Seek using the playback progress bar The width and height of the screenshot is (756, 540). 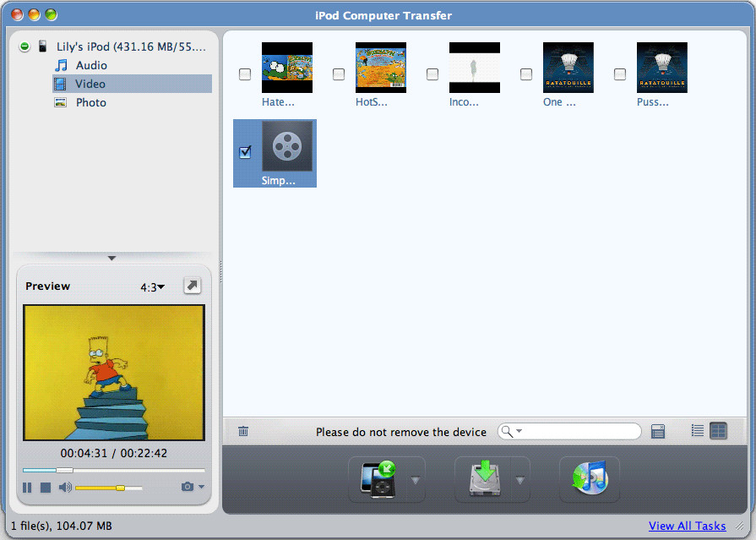tap(114, 470)
